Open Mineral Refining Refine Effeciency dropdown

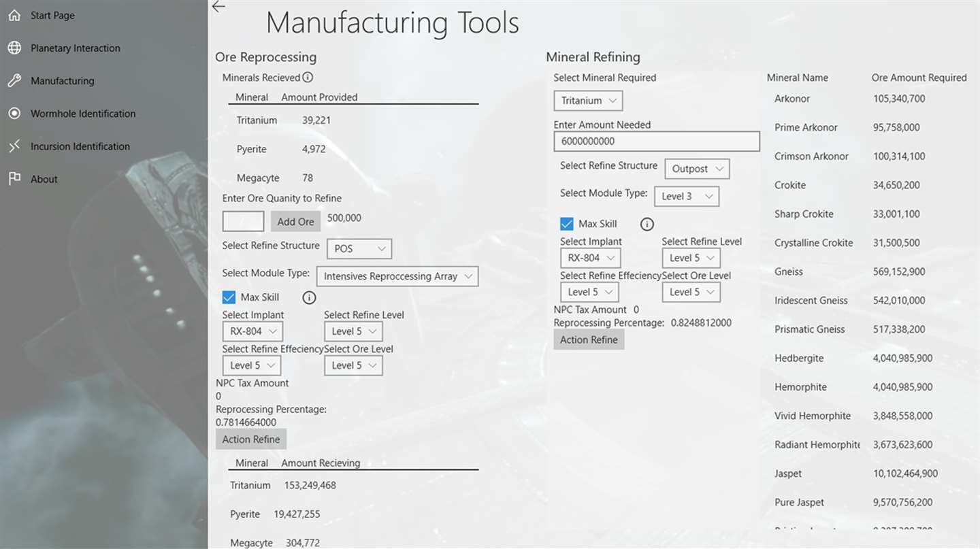[x=589, y=292]
